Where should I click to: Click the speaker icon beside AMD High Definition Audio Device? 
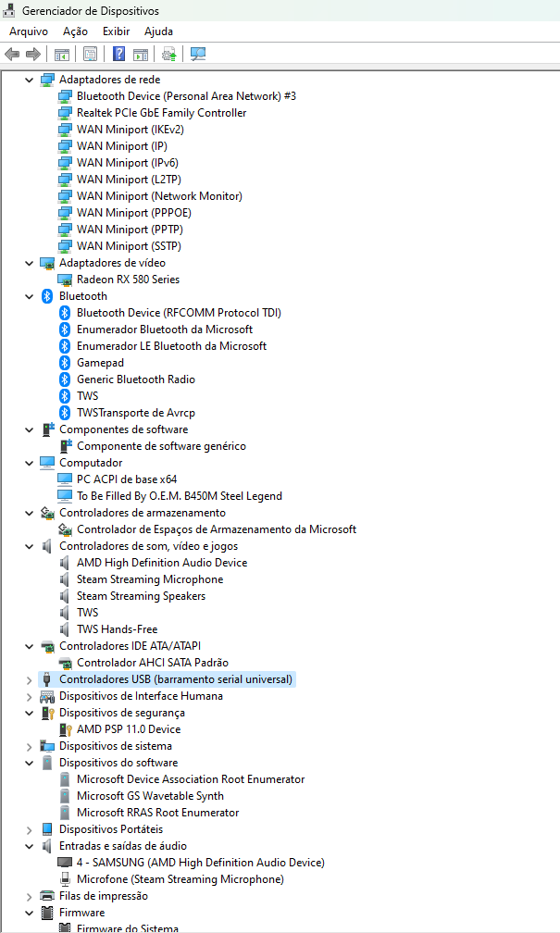[x=65, y=563]
